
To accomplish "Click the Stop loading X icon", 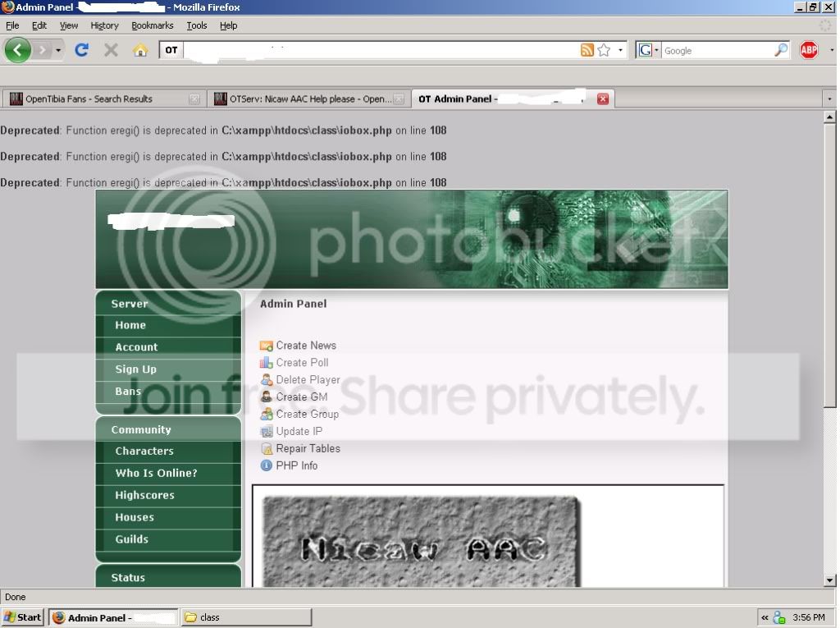I will (x=111, y=50).
